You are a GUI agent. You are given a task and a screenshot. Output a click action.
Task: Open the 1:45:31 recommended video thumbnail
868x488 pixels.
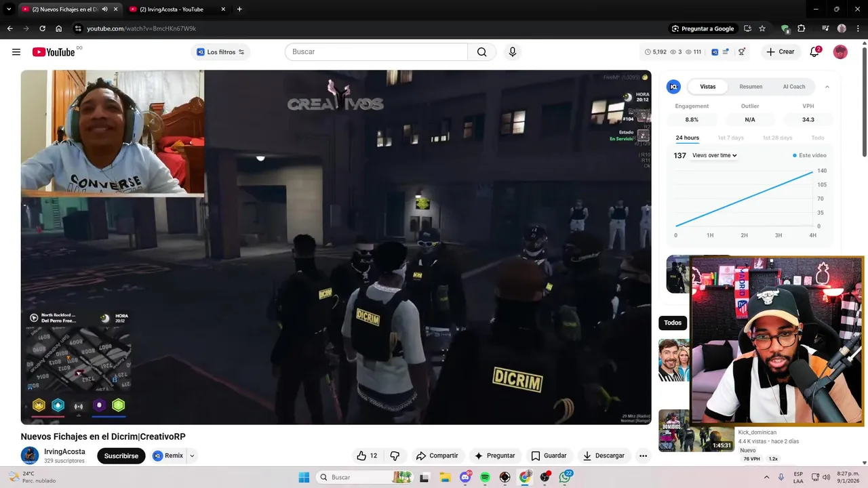pyautogui.click(x=696, y=430)
